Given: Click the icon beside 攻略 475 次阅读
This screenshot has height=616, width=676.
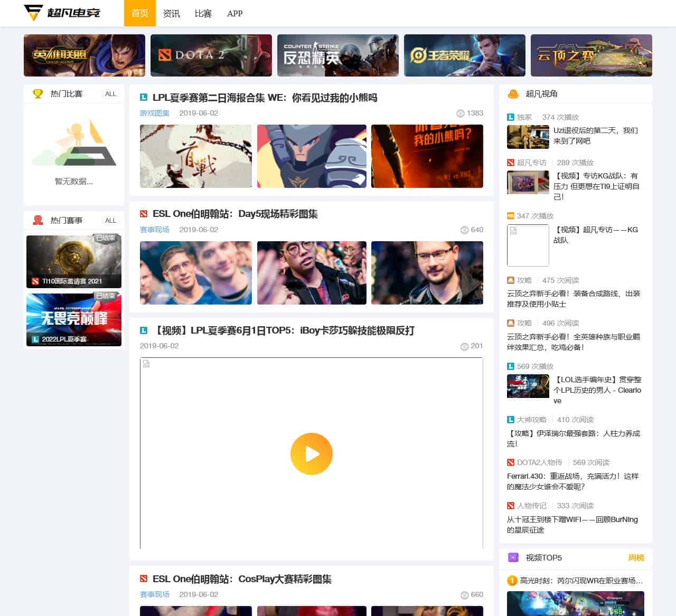Looking at the screenshot, I should pos(511,280).
